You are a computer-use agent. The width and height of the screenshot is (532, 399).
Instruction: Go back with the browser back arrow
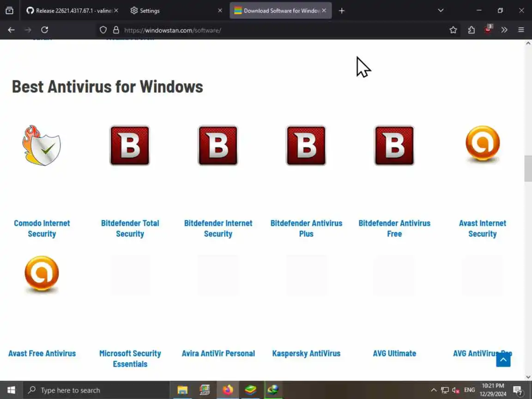(x=11, y=30)
